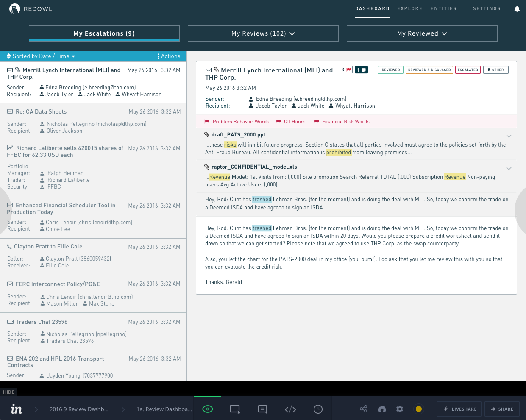Click the LIVESHARE button
The image size is (526, 420).
pos(459,409)
